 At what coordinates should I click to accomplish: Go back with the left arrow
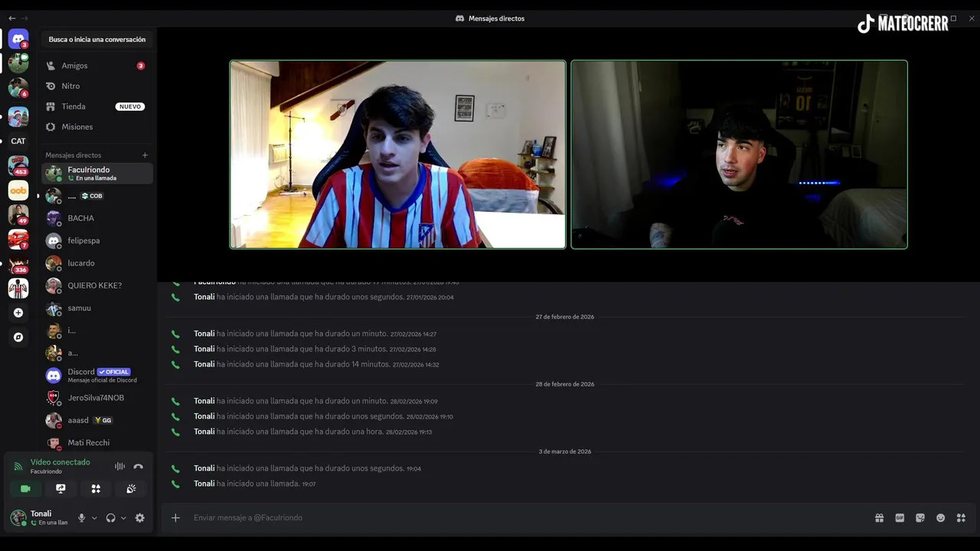pyautogui.click(x=11, y=18)
